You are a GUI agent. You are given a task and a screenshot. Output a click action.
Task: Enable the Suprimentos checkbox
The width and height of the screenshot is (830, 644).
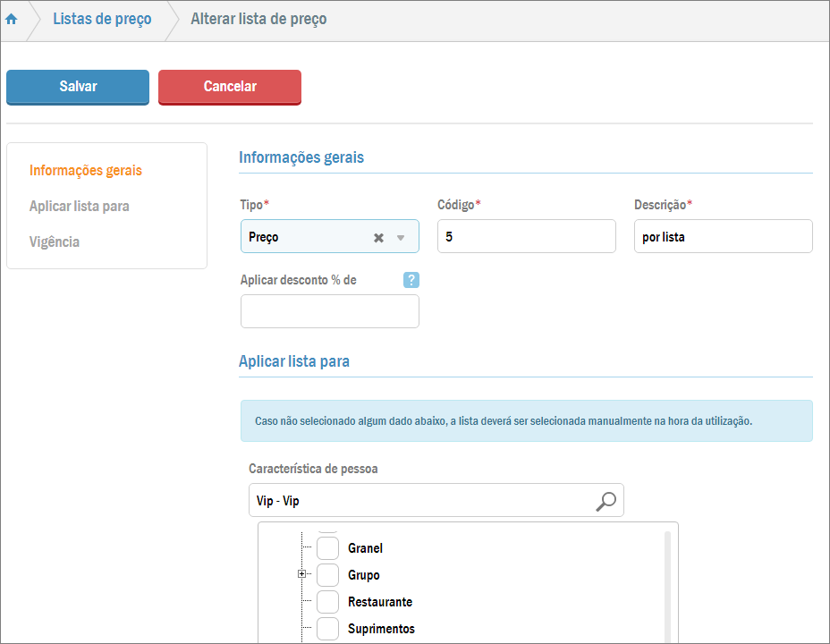coord(327,629)
